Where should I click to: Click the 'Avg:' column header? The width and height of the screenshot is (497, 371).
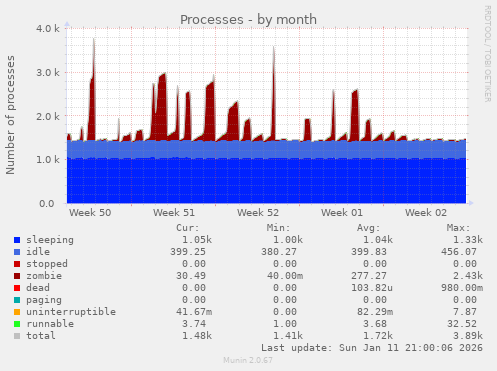(x=368, y=228)
